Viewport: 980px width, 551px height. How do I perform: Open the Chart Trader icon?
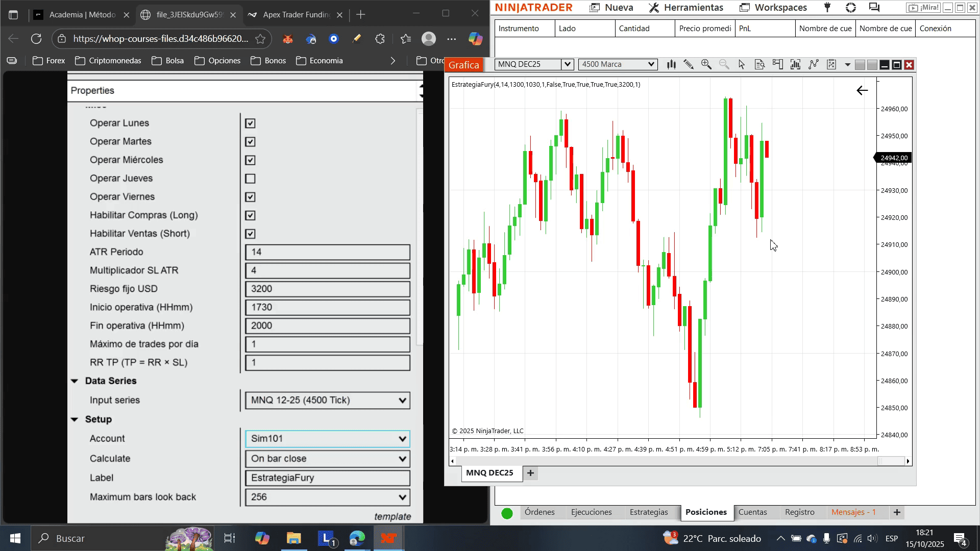tap(777, 64)
